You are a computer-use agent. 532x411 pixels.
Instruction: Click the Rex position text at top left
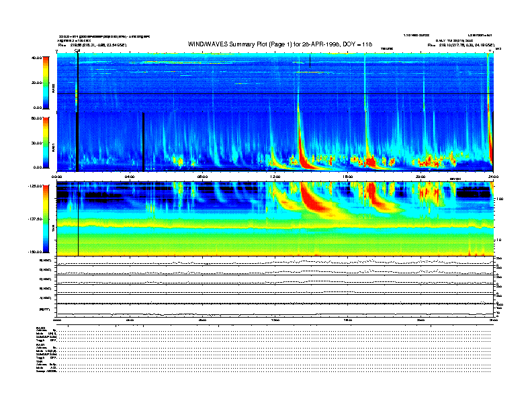[x=92, y=45]
